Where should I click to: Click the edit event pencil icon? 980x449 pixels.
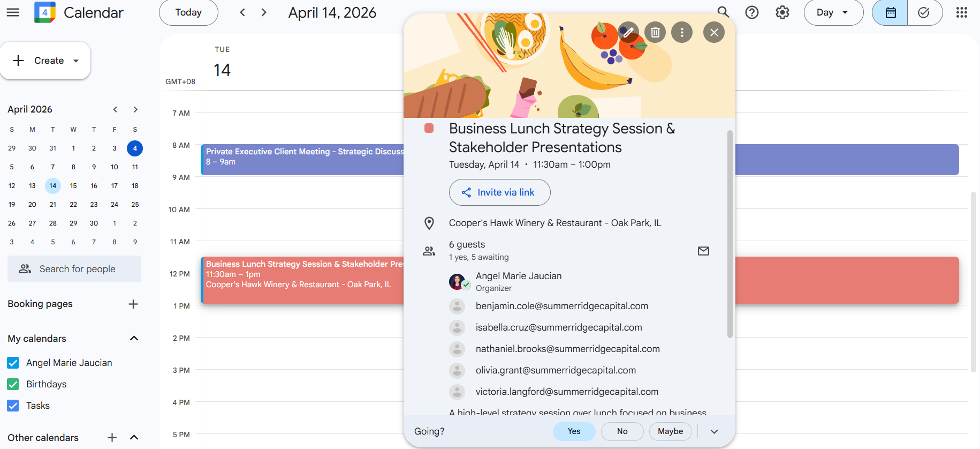click(x=628, y=32)
